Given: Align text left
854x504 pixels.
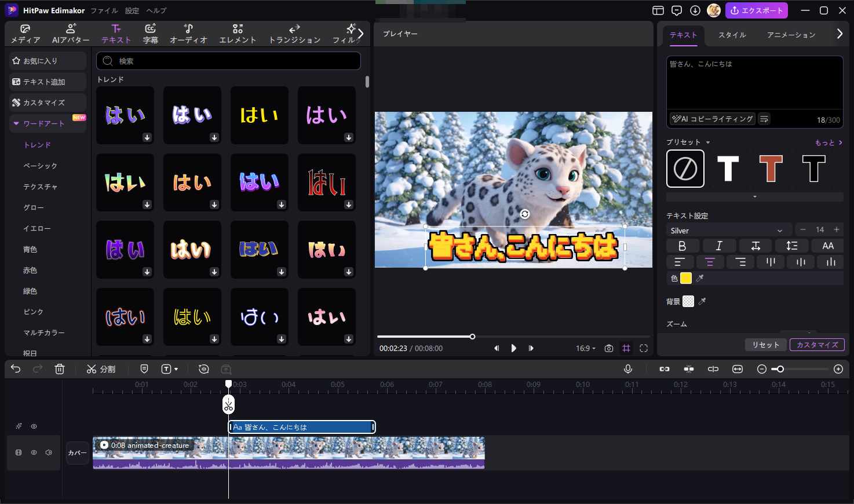Looking at the screenshot, I should pos(680,262).
